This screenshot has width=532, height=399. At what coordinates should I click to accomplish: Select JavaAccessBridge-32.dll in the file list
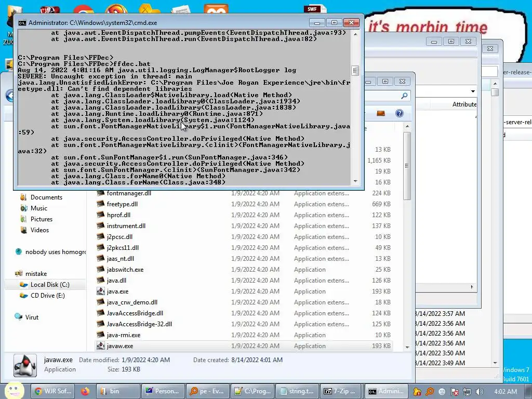coord(139,324)
